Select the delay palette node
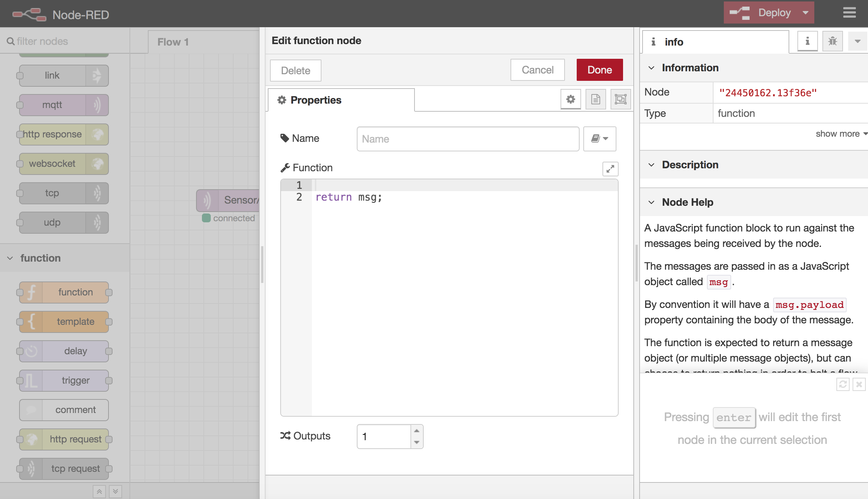 [64, 351]
